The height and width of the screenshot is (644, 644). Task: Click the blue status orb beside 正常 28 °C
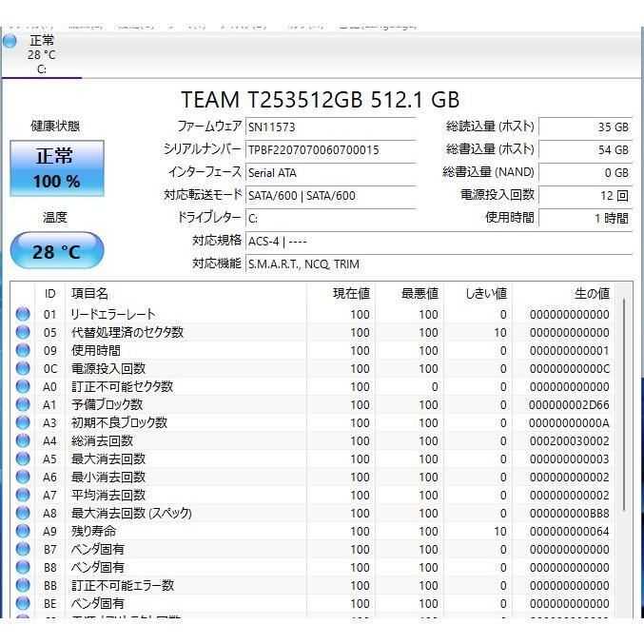[x=10, y=41]
